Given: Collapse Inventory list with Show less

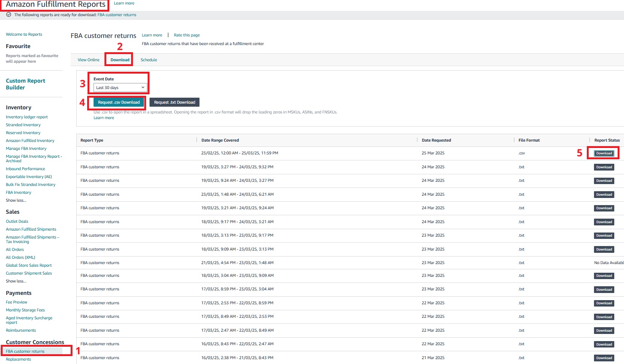Looking at the screenshot, I should pyautogui.click(x=16, y=200).
